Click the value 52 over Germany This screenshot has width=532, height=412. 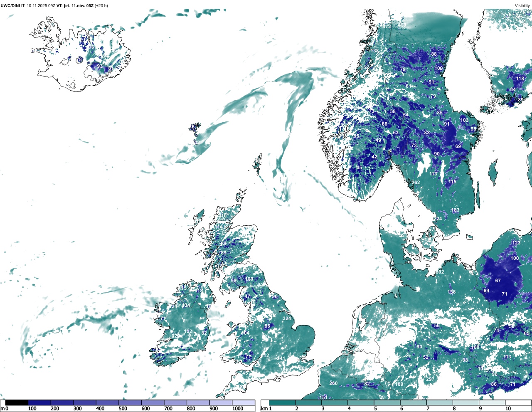click(426, 357)
